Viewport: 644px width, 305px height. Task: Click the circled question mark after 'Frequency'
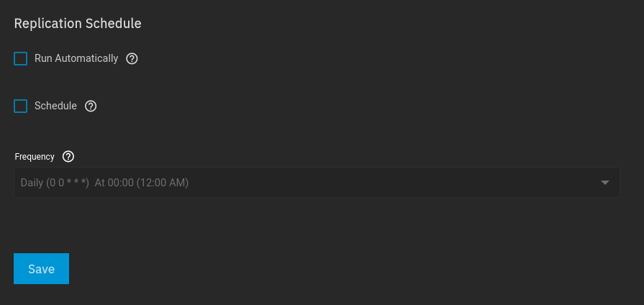[x=68, y=157]
